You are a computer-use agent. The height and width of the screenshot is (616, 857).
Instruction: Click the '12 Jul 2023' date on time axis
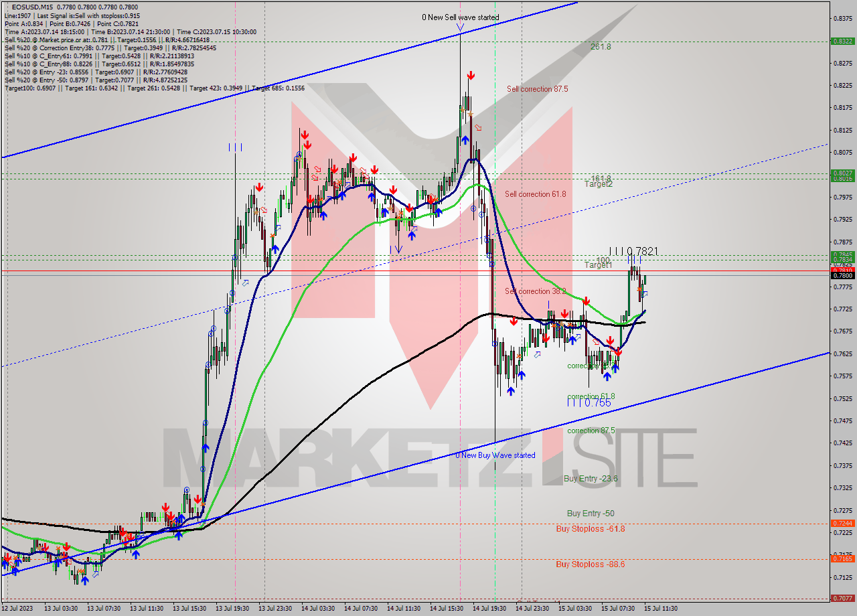point(18,609)
